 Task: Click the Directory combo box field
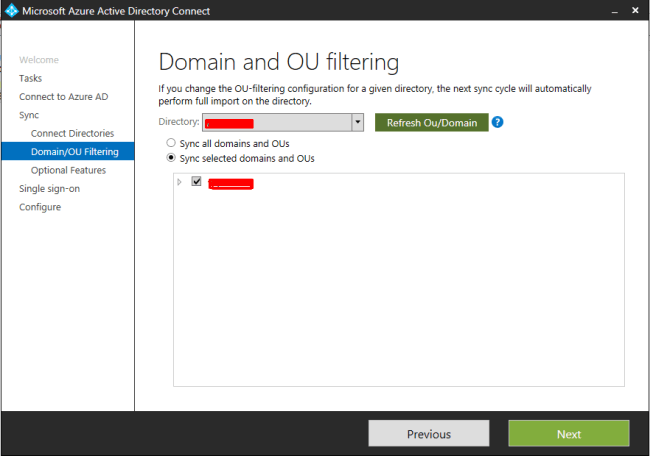[283, 122]
